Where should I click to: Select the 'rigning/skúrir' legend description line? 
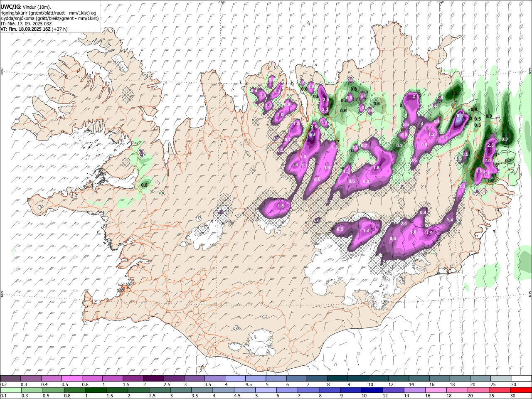48,13
